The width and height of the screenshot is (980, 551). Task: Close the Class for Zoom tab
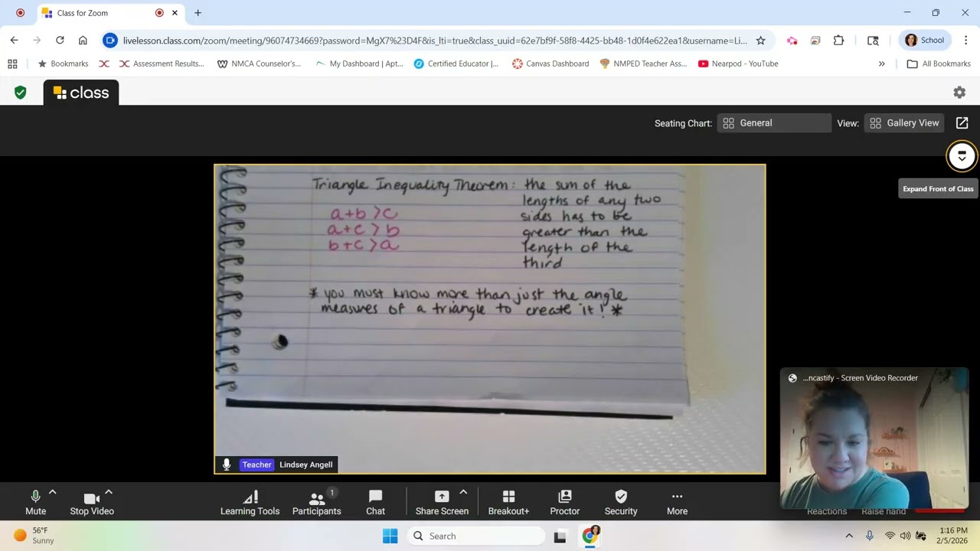(175, 13)
